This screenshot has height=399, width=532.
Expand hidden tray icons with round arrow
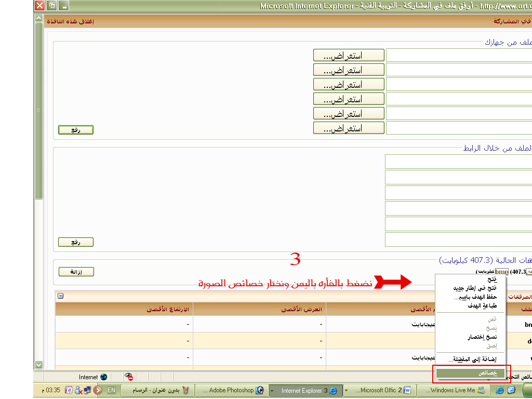pos(98,390)
